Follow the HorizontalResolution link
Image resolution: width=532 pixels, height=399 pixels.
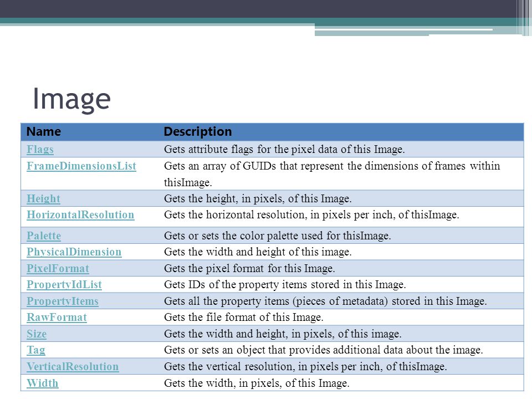(x=80, y=215)
